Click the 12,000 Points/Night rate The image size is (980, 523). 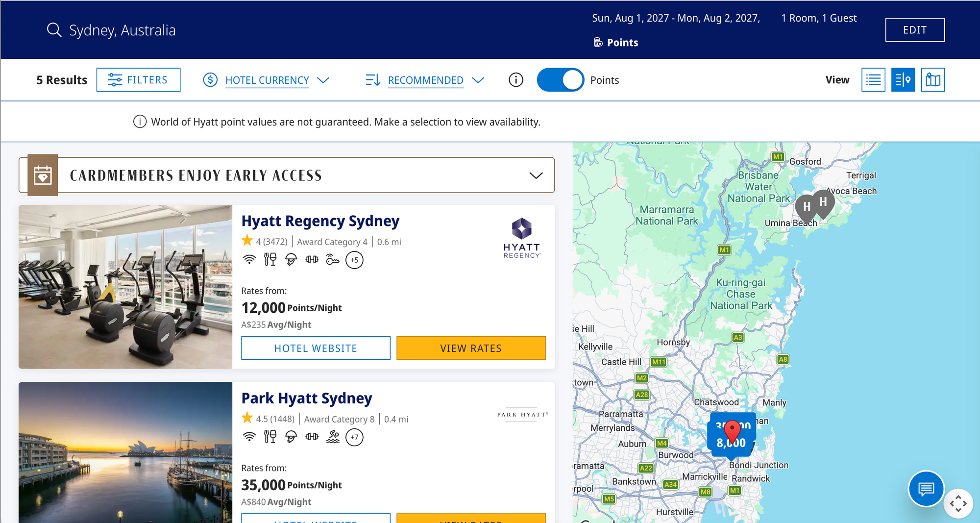tap(292, 308)
